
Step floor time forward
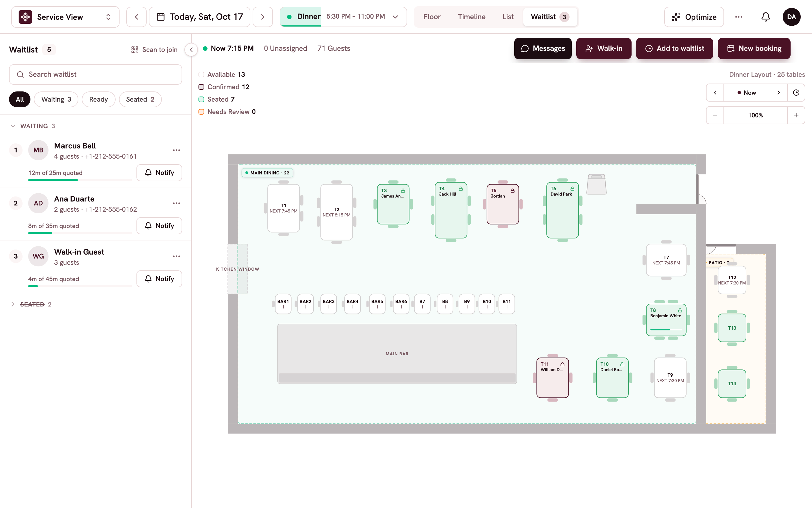click(x=778, y=93)
